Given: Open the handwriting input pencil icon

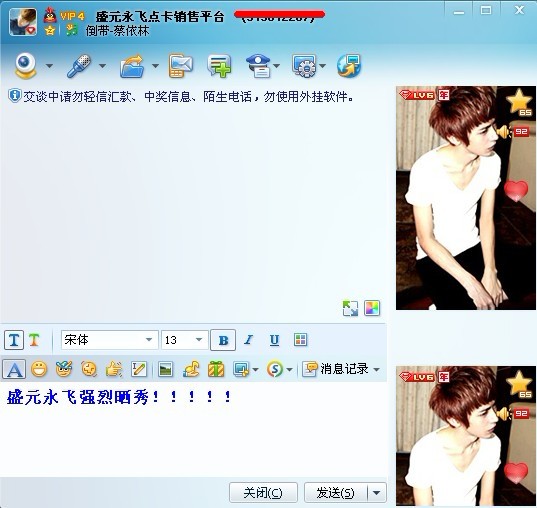Looking at the screenshot, I should pos(139,369).
